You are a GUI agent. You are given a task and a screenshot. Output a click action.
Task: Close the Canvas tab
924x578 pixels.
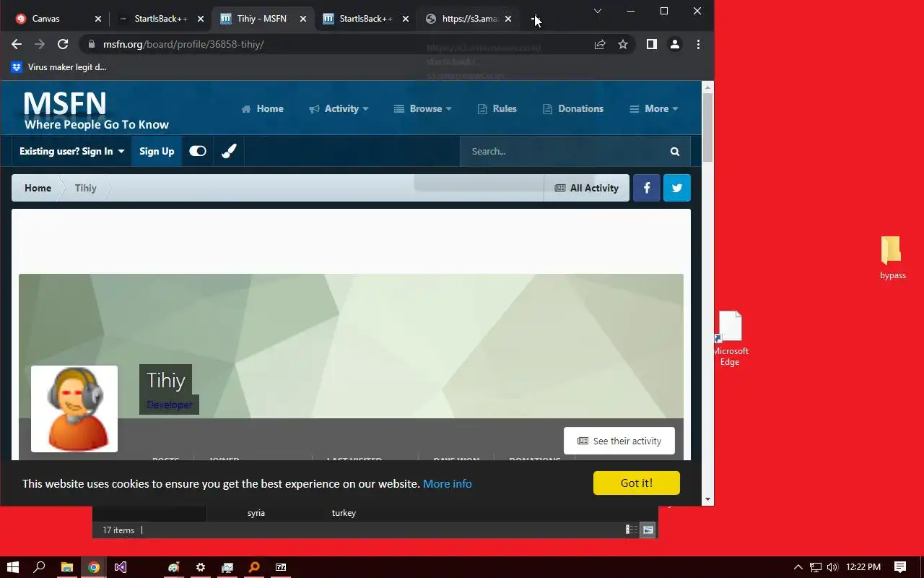[x=97, y=19]
